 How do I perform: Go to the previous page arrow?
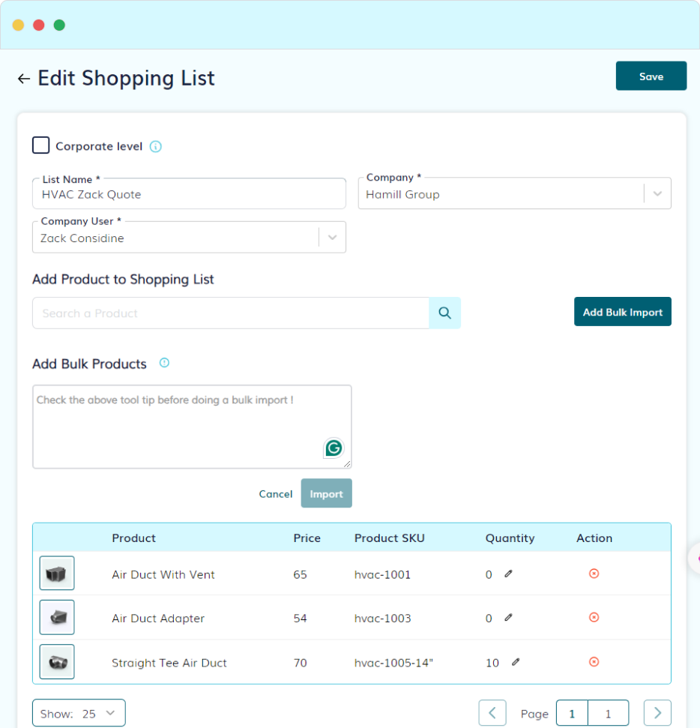[492, 713]
